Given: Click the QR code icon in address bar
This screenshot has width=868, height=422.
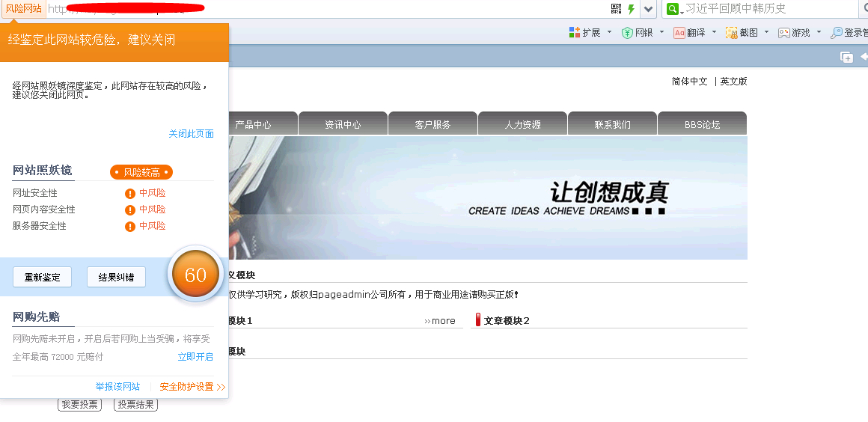Looking at the screenshot, I should point(617,9).
